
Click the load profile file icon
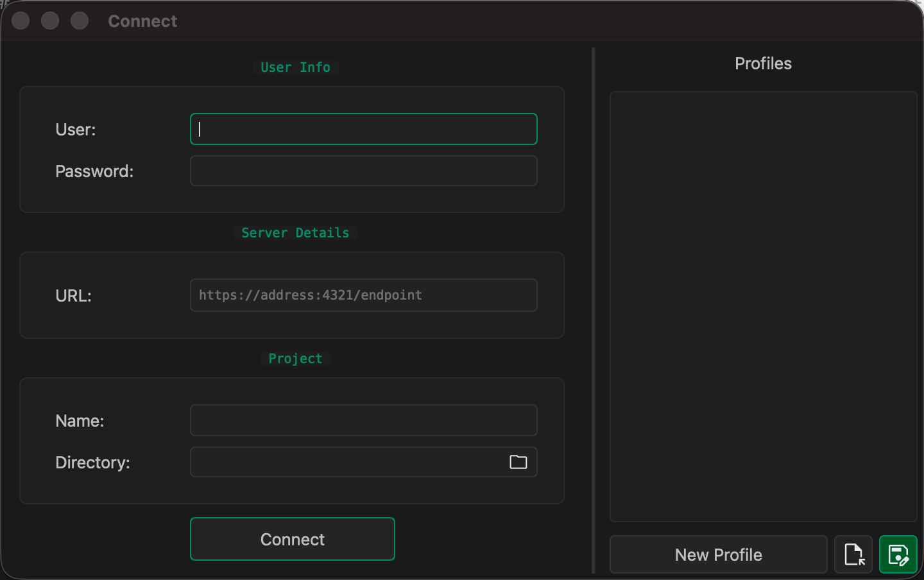pos(853,554)
